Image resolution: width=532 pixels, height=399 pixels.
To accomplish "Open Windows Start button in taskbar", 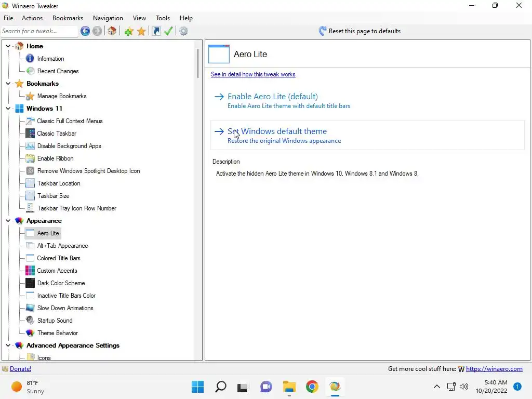I will click(197, 387).
